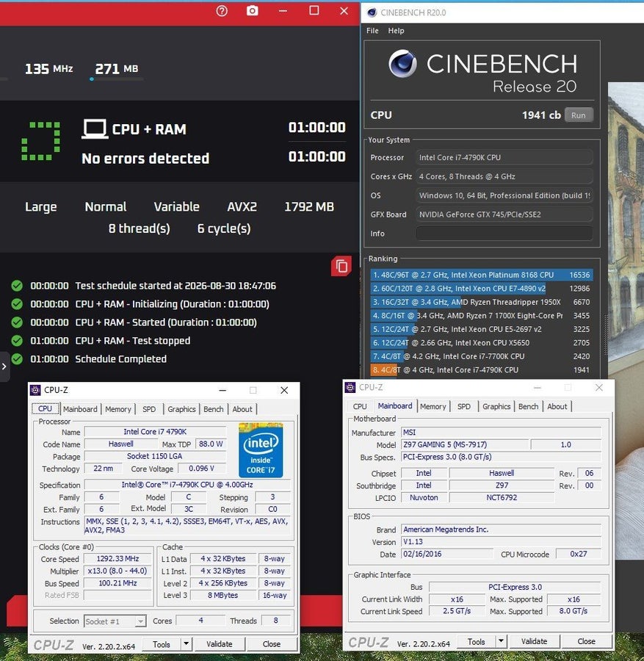The image size is (644, 661).
Task: Open Memory tab in right CPU-Z
Action: (433, 406)
